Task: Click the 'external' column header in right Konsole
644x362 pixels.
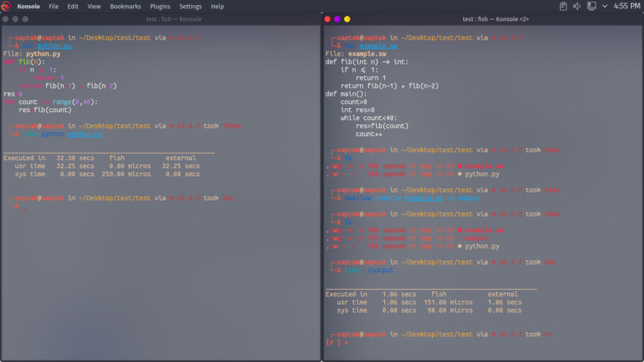Action: click(503, 294)
